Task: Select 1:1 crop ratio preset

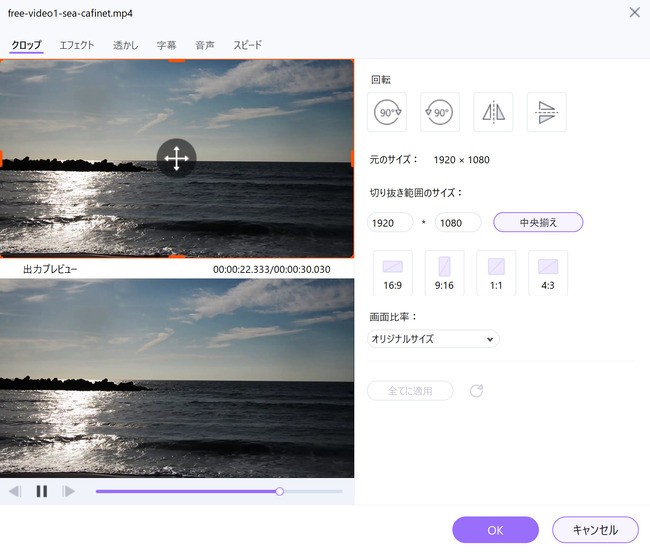Action: coord(496,273)
